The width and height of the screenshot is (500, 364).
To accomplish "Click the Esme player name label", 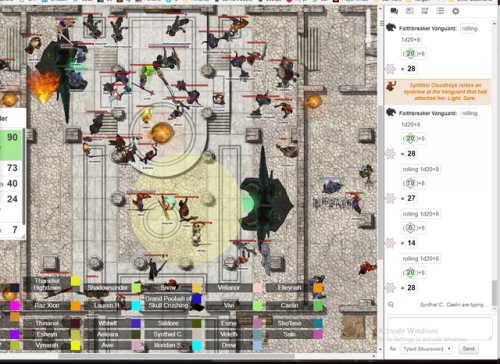I will [x=229, y=323].
